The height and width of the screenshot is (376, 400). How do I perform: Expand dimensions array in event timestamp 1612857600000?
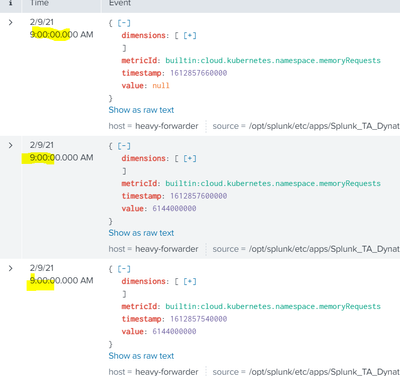[190, 158]
